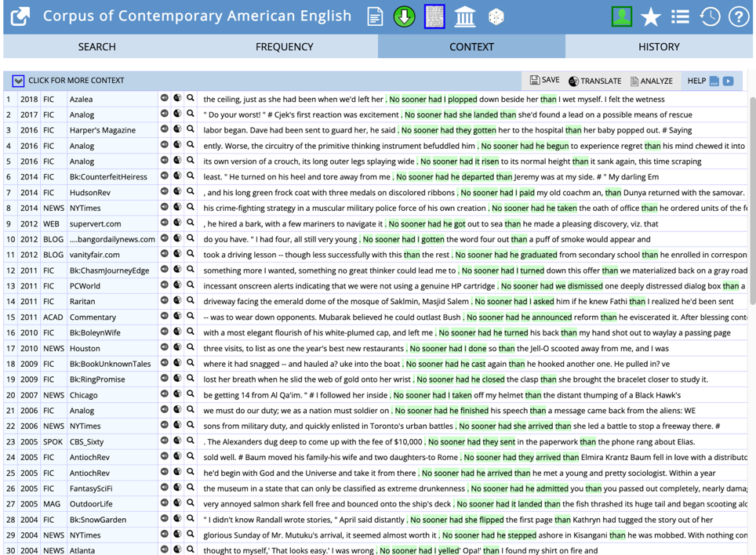Play audio for Houston row
Image resolution: width=756 pixels, height=555 pixels.
[x=165, y=346]
